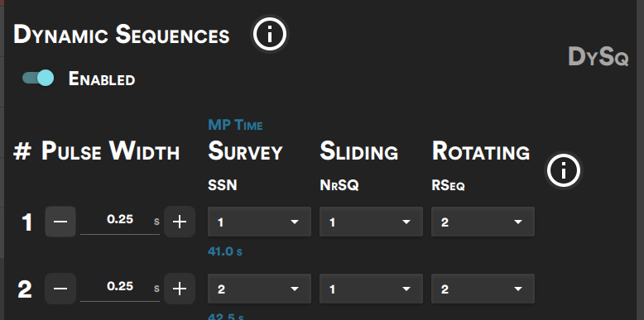The width and height of the screenshot is (644, 320).
Task: Click the DySq label
Action: [x=598, y=57]
